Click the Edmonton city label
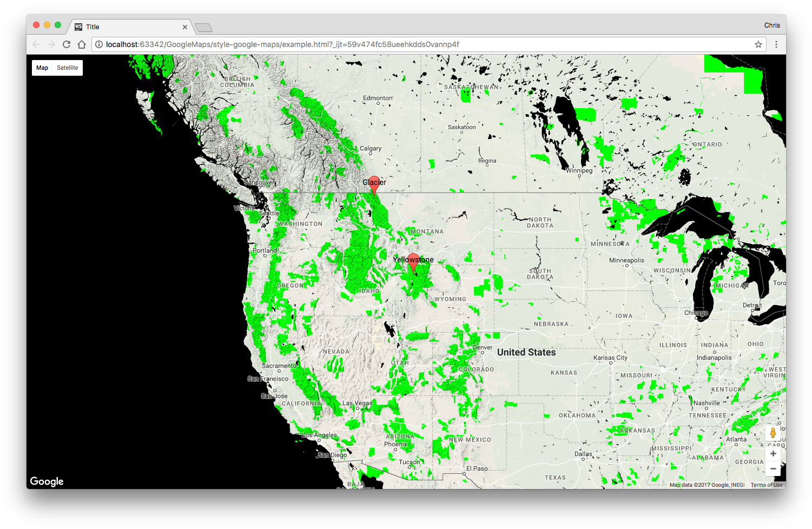The width and height of the screenshot is (812, 529). click(x=378, y=98)
